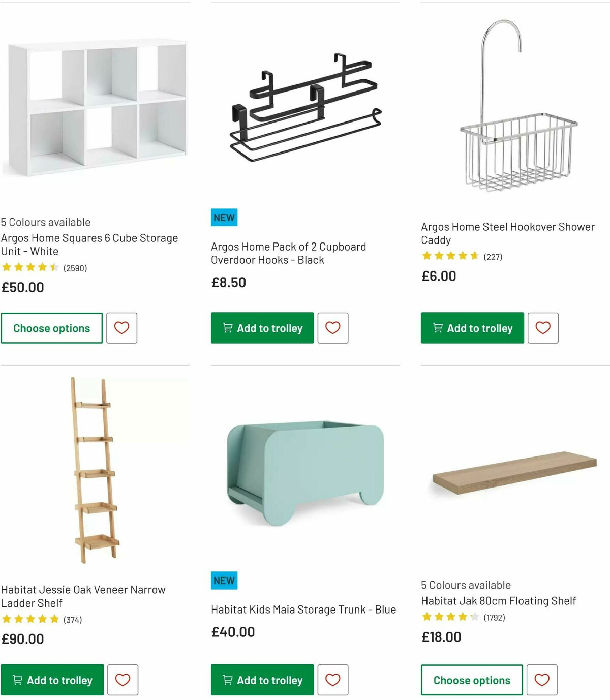Add the Cupboard Overdoor Hooks to trolley
This screenshot has width=610, height=700.
262,328
